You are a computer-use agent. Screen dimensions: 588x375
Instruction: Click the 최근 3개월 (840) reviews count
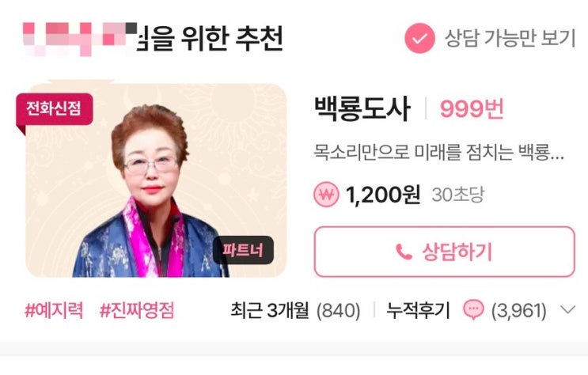295,310
